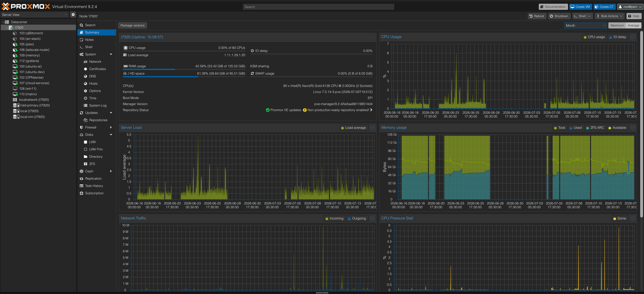Toggle memory Total legend series
644x294 pixels.
tap(559, 128)
